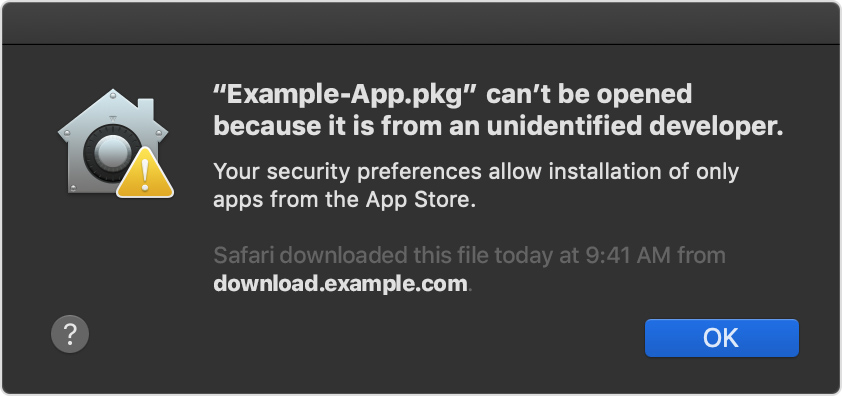Viewport: 842px width, 396px height.
Task: Click the words "allow installation of only"
Action: 614,172
